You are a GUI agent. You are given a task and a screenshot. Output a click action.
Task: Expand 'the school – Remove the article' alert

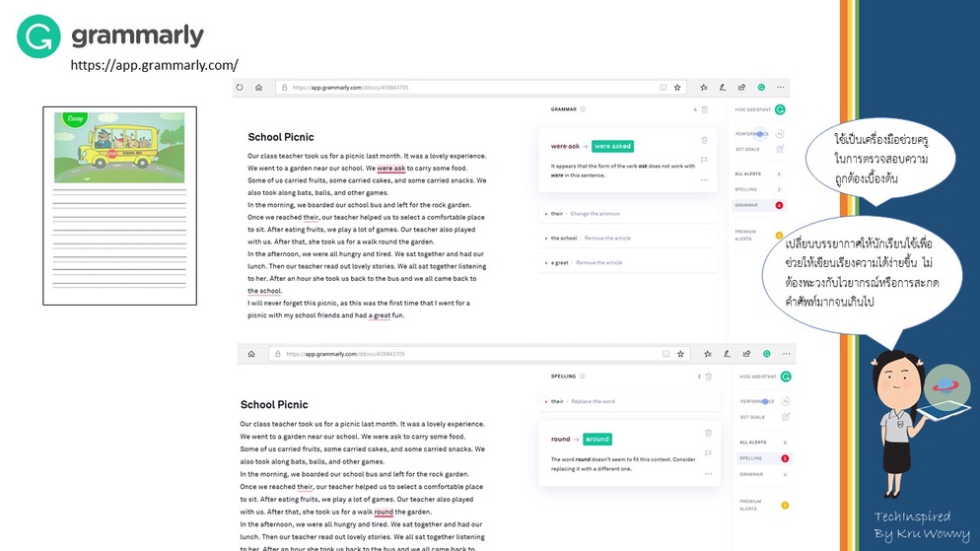(627, 238)
